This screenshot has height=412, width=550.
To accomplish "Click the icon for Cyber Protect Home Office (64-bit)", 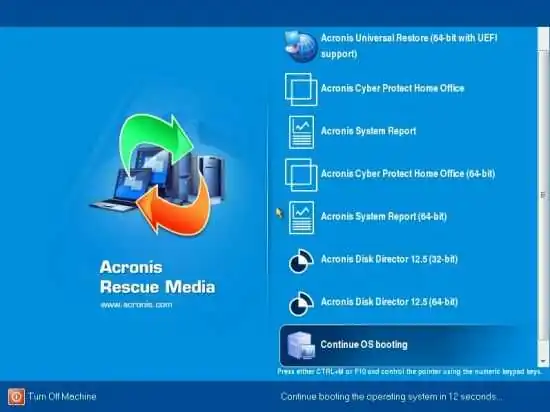I will [x=301, y=175].
